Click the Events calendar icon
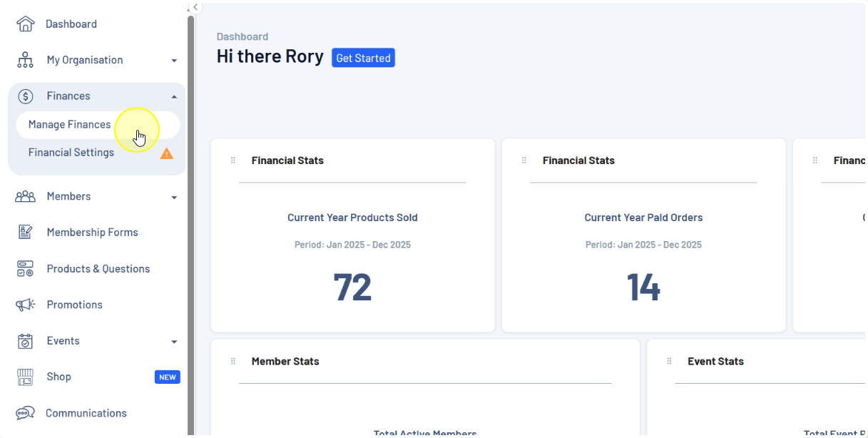The width and height of the screenshot is (868, 438). click(x=25, y=341)
